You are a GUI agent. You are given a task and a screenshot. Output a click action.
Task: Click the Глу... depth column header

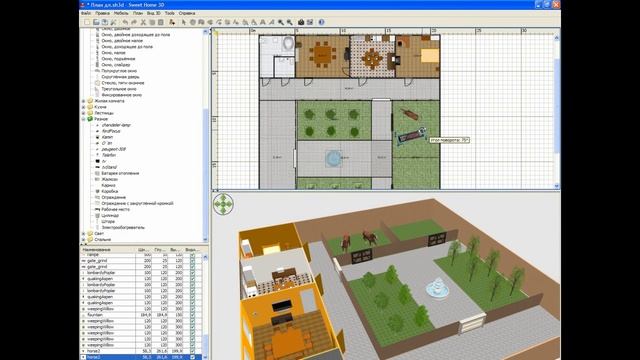[x=160, y=249]
